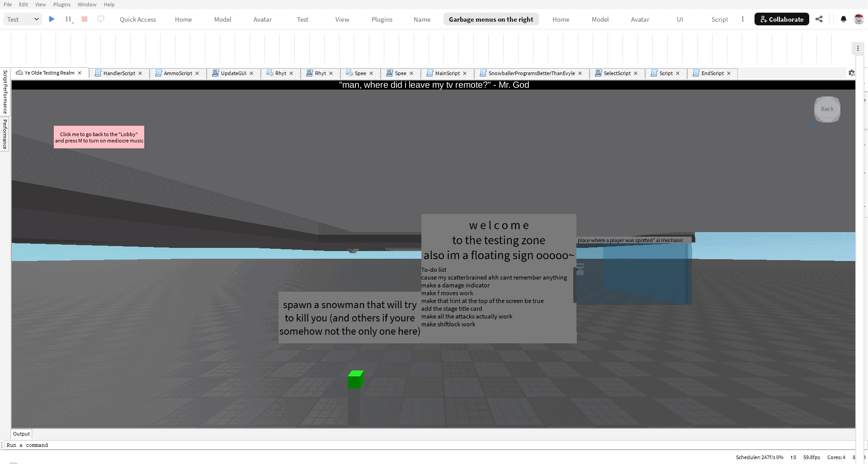The width and height of the screenshot is (868, 465).
Task: Switch to the MainScript tab
Action: point(447,73)
